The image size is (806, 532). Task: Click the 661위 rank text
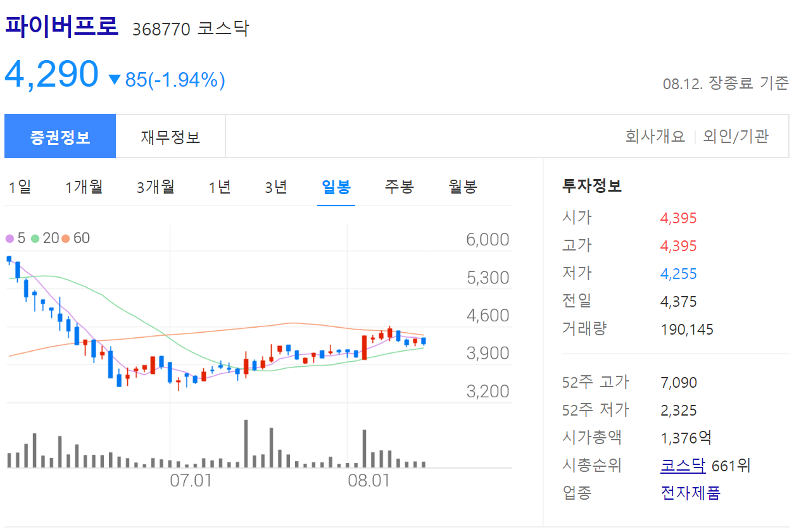(x=731, y=466)
